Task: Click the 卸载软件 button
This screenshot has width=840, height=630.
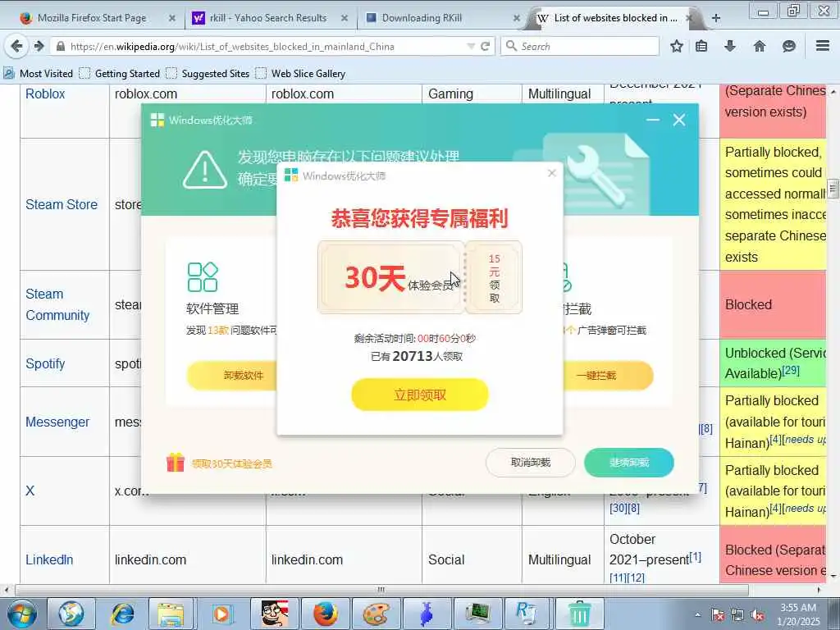Action: (231, 375)
